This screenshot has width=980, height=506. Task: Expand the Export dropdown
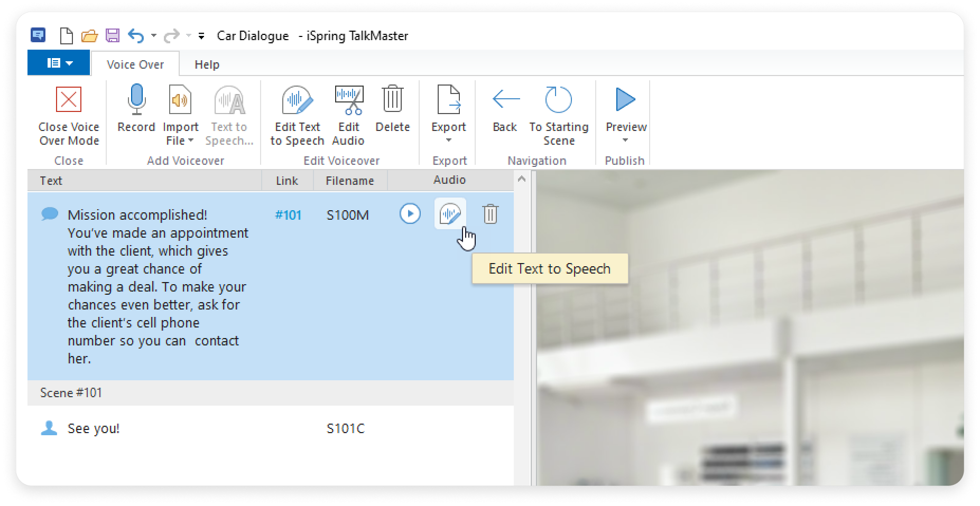point(448,140)
